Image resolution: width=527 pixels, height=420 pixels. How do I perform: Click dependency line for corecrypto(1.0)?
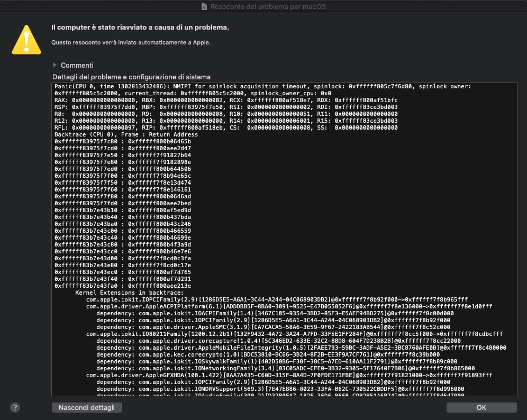268,355
